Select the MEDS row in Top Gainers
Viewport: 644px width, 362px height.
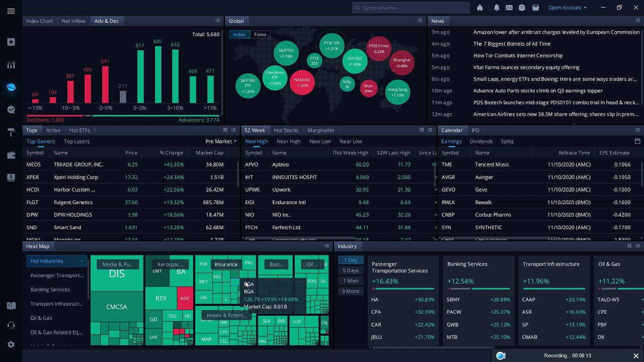coord(130,164)
